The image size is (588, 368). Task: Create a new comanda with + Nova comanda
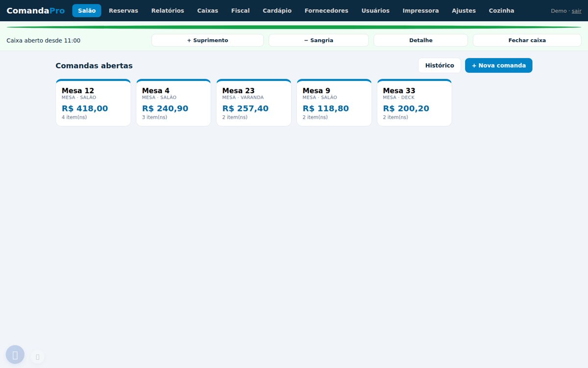click(x=499, y=65)
